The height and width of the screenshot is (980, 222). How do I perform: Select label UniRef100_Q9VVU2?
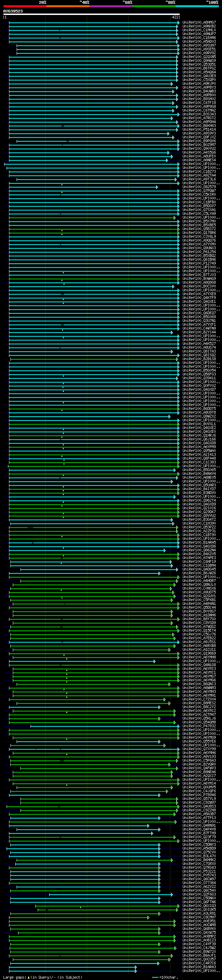pos(199,516)
